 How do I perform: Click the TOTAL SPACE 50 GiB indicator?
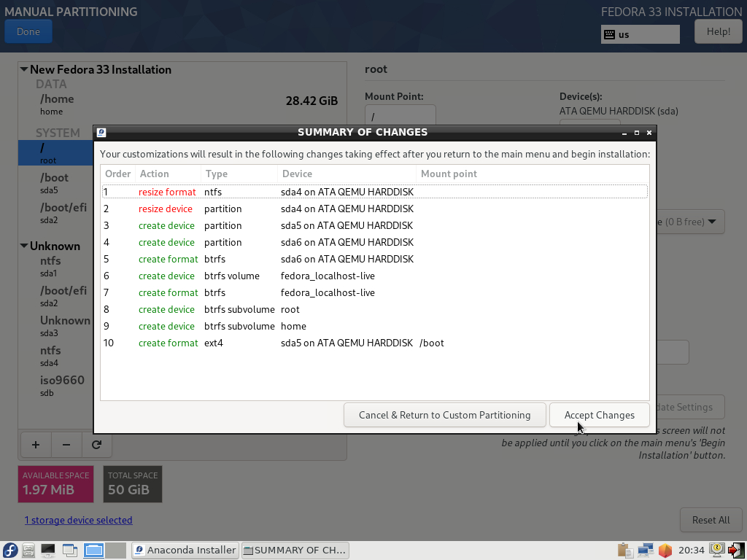(133, 484)
